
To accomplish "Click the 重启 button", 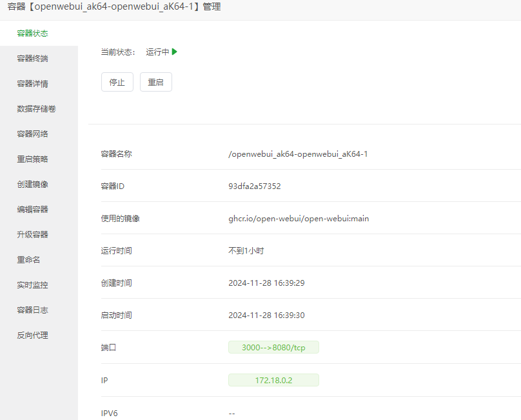I will coord(156,82).
